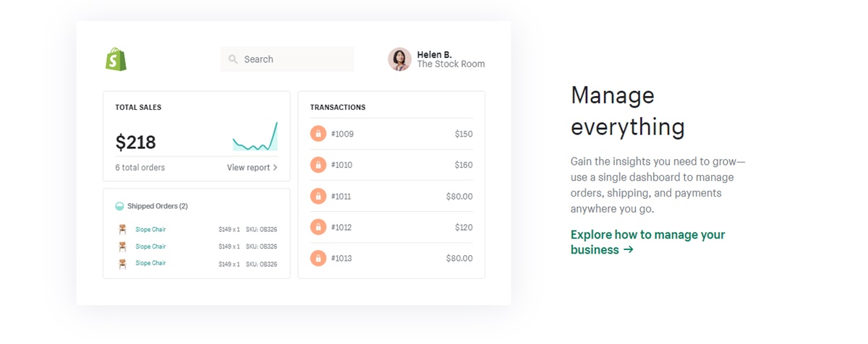
Task: Click lock icon beside transaction #1010
Action: [318, 165]
